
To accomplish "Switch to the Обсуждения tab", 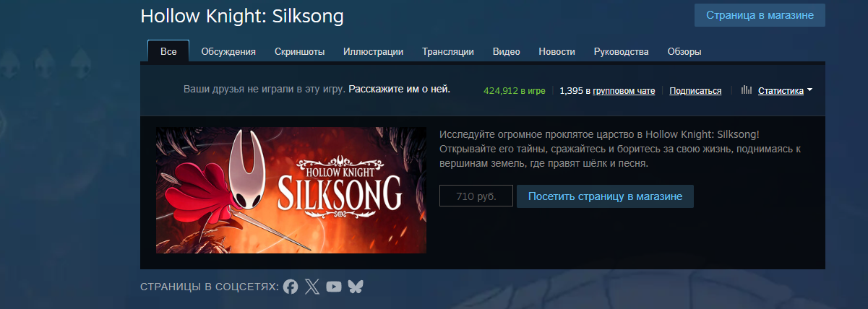I will click(228, 51).
